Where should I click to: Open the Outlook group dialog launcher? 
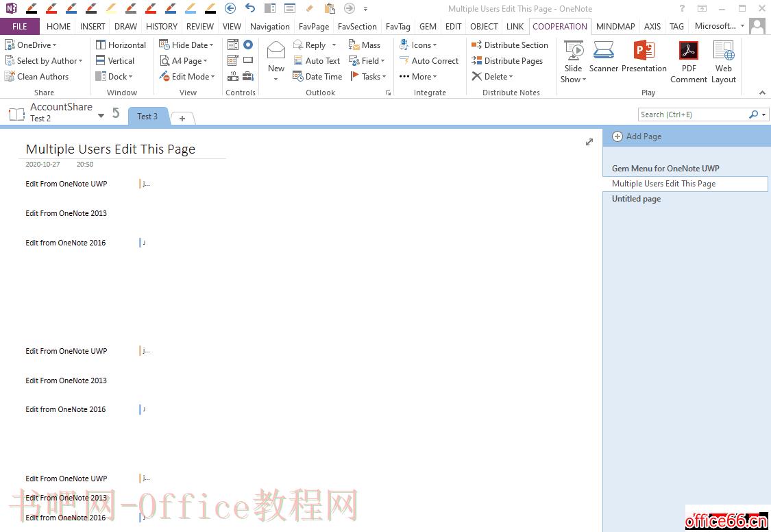click(388, 93)
